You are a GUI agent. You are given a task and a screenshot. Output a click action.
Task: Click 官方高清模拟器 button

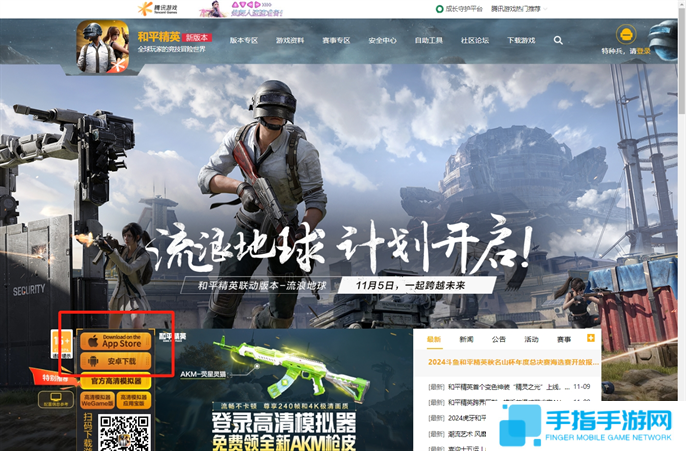pyautogui.click(x=116, y=381)
